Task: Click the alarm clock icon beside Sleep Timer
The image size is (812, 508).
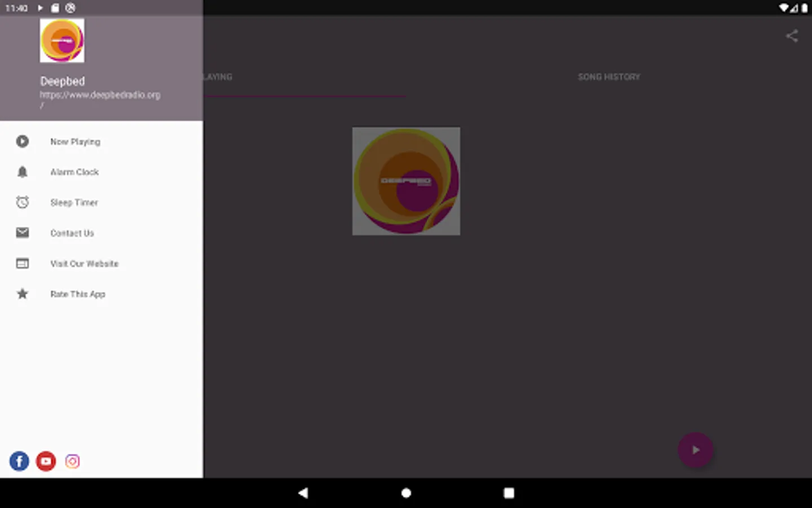Action: 23,202
